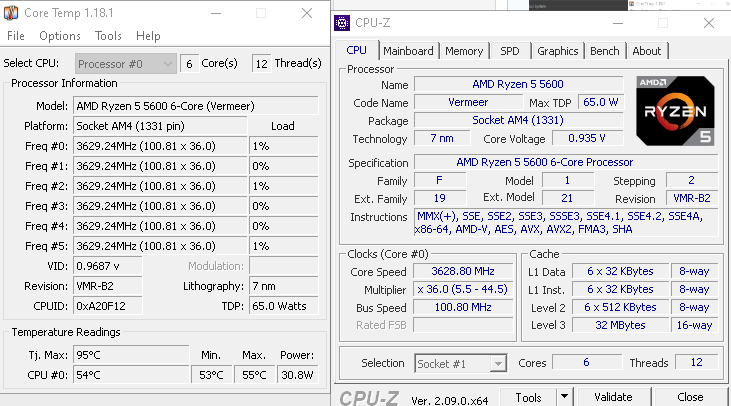Click the Freq #3 value field
731x406 pixels.
click(x=160, y=206)
